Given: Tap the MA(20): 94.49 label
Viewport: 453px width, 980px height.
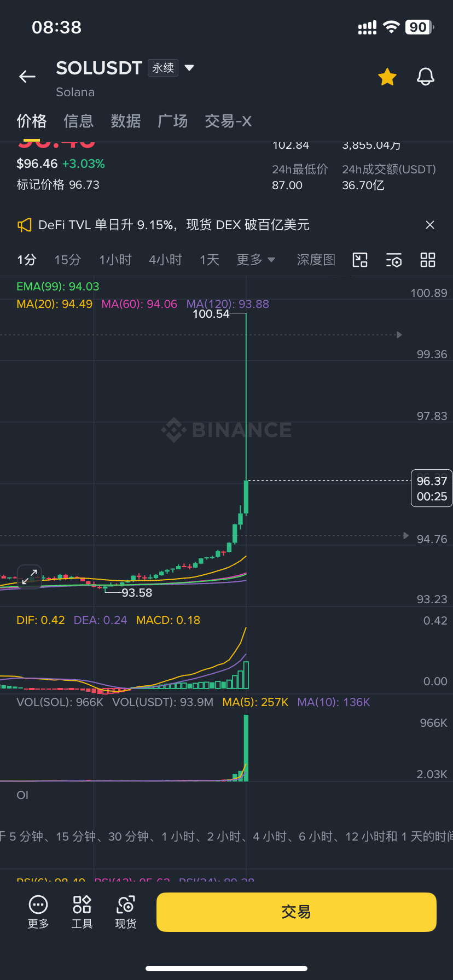Looking at the screenshot, I should coord(54,304).
